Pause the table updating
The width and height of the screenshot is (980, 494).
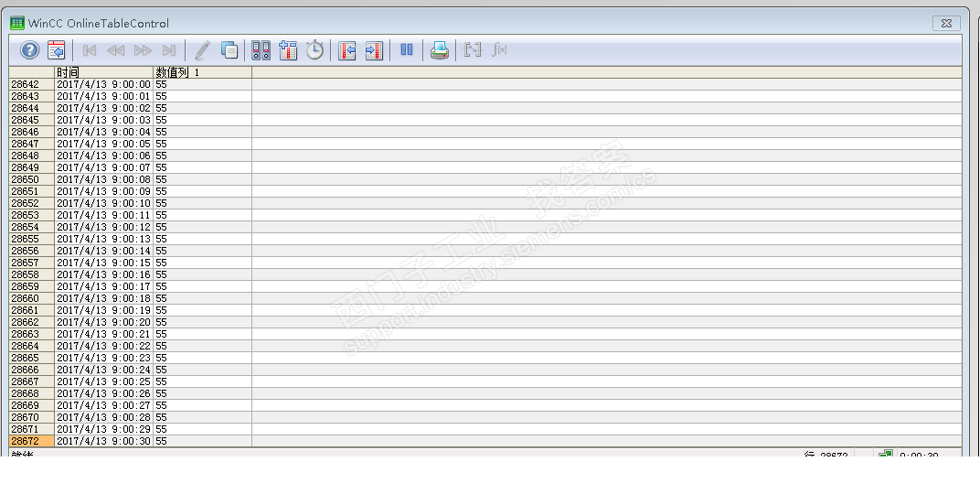point(406,49)
